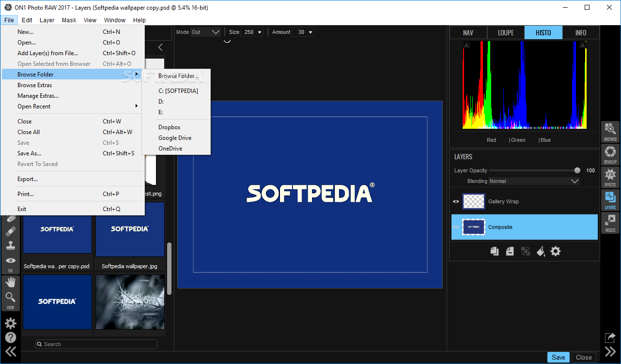Viewport: 621px width, 364px height.
Task: Choose Save As... menu item
Action: [x=73, y=153]
